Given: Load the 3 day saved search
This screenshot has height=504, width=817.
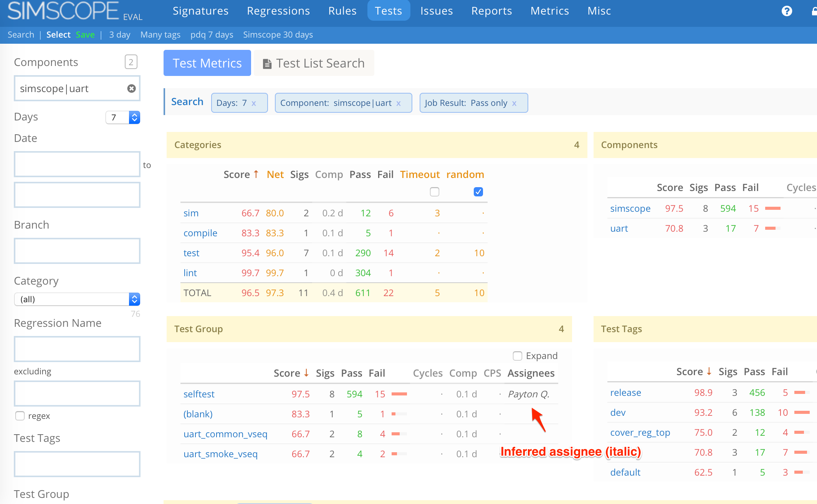Looking at the screenshot, I should [120, 35].
